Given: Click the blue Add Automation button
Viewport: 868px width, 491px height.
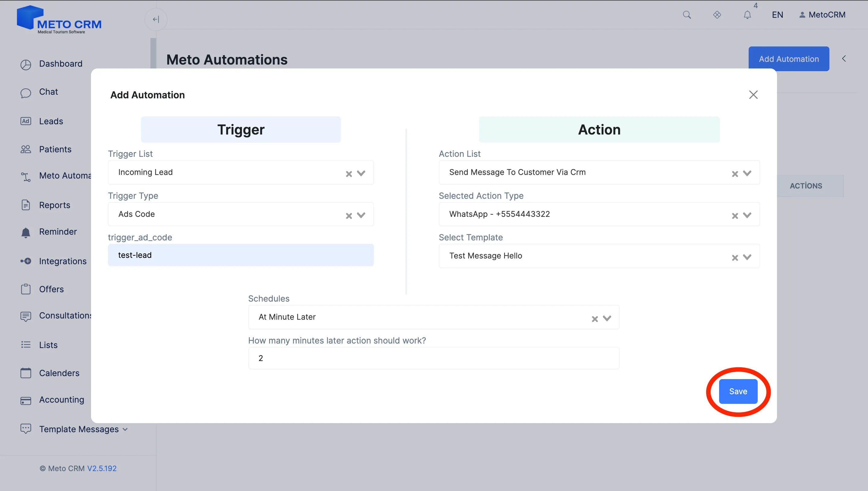Looking at the screenshot, I should click(x=789, y=59).
